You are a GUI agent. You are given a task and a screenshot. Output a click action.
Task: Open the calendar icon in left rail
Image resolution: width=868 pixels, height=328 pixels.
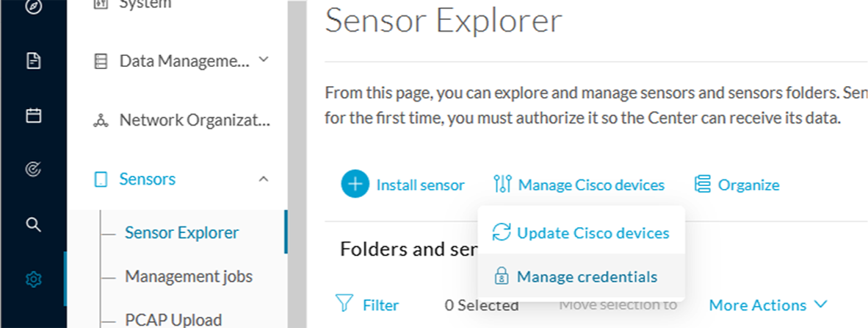(x=34, y=115)
